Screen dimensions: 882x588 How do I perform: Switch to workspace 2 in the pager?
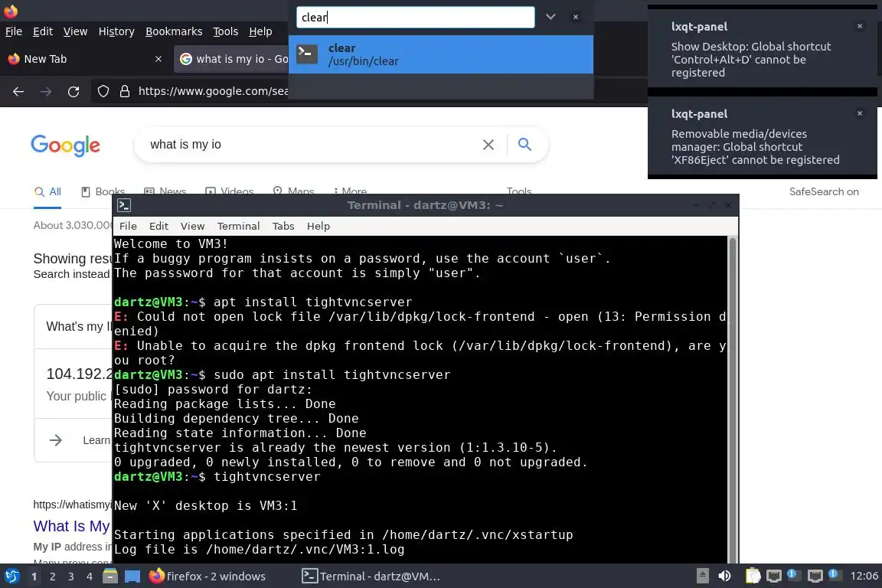[x=53, y=577]
